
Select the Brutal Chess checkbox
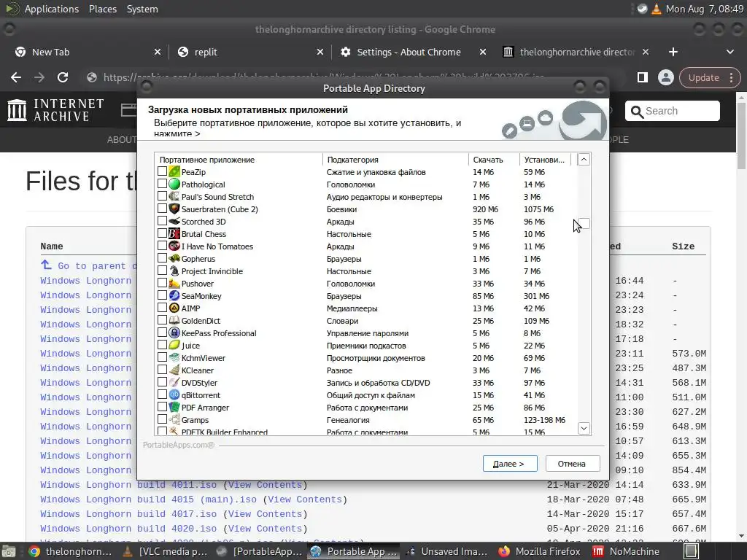[162, 233]
